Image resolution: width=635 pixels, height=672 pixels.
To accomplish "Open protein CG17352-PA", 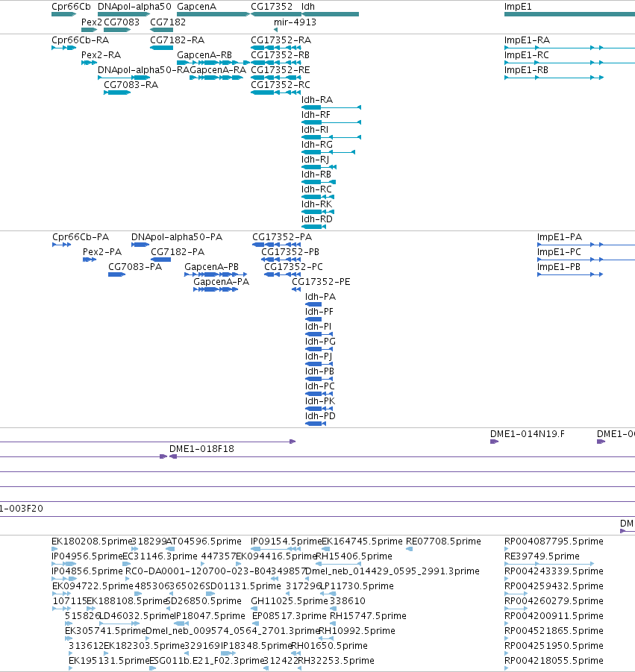I will (x=282, y=237).
